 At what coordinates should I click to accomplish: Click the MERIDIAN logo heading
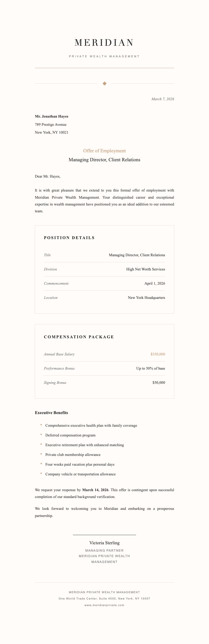tap(104, 43)
